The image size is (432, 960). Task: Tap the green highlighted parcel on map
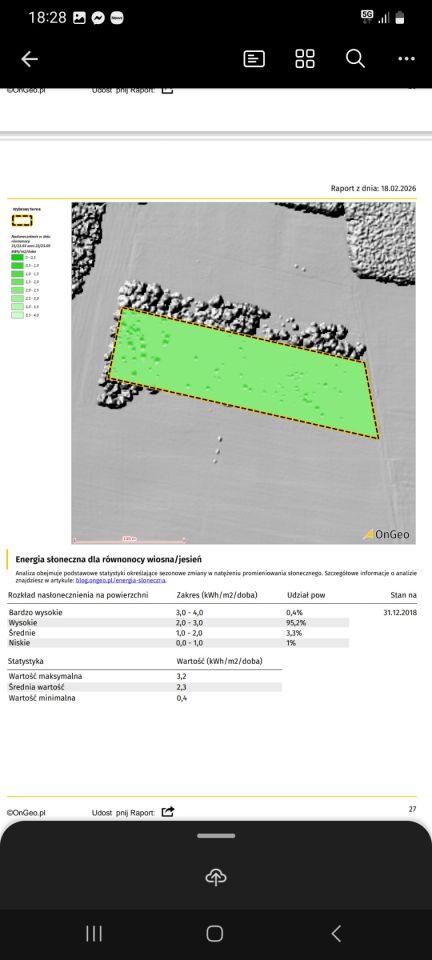point(244,373)
